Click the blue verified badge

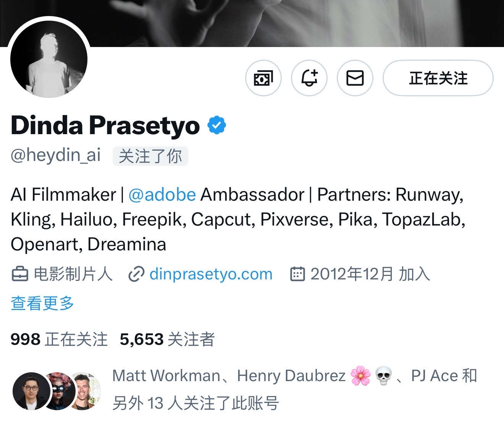[216, 125]
